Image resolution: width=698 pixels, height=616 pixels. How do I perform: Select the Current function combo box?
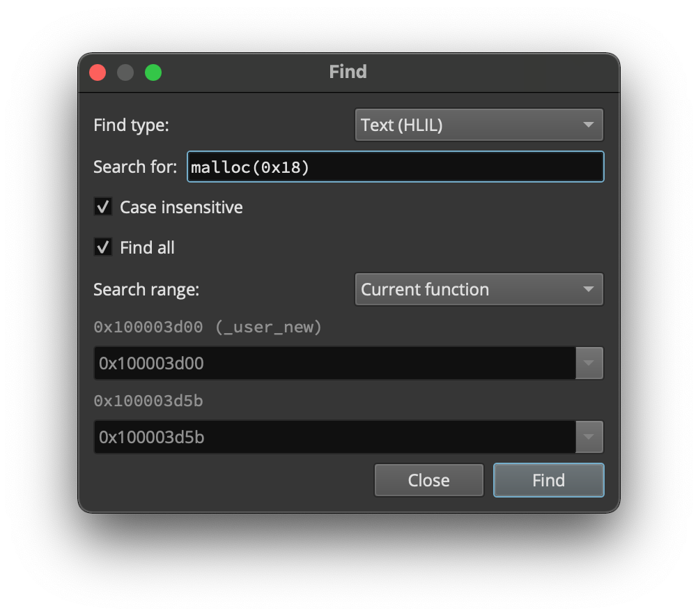pos(479,289)
